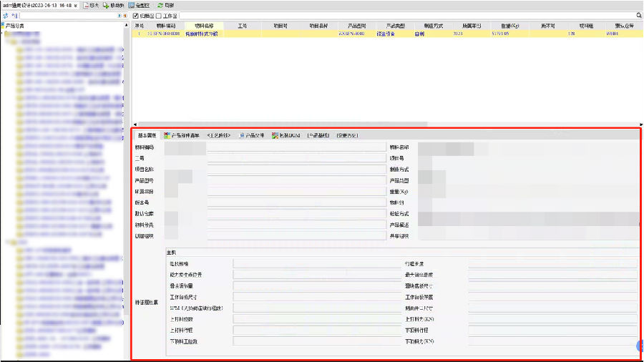Image resolution: width=644 pixels, height=362 pixels.
Task: Click the 版本号 form input field
Action: coord(275,202)
